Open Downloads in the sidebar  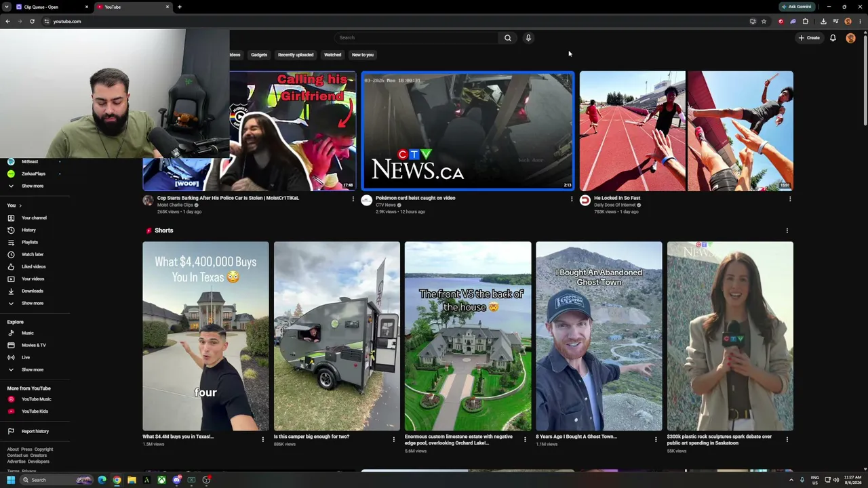tap(34, 291)
